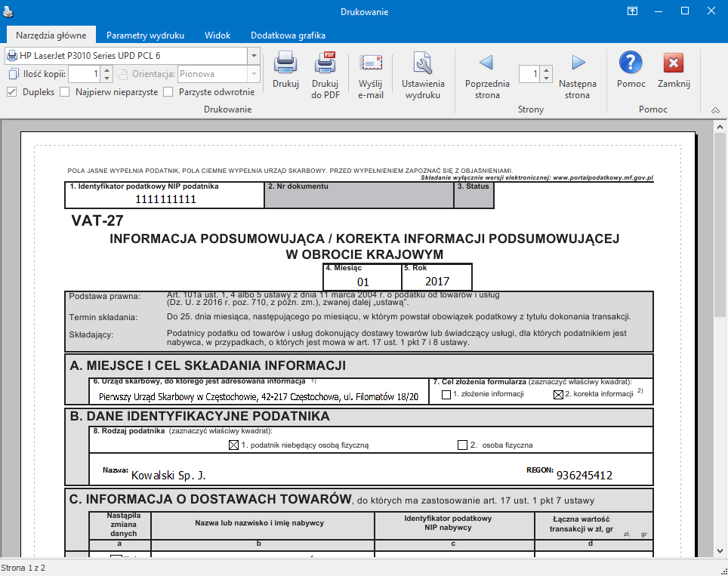Click the Drukuj printer icon

point(285,63)
